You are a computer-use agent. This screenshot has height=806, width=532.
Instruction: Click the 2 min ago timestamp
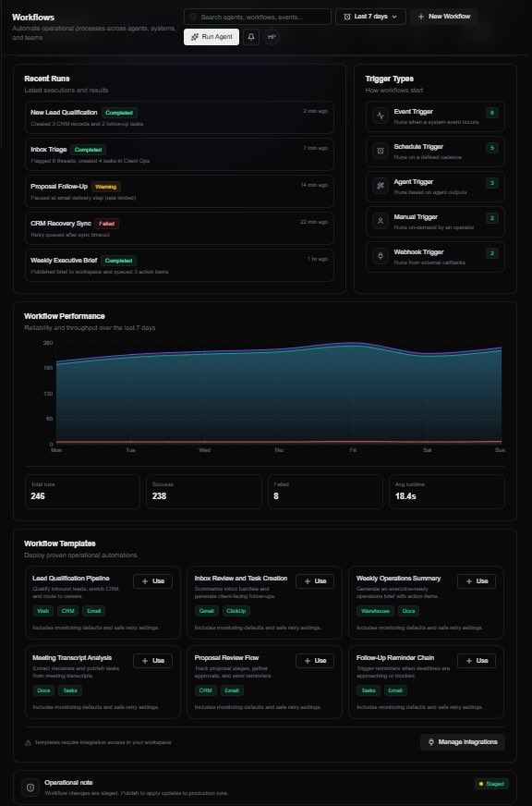coord(315,111)
